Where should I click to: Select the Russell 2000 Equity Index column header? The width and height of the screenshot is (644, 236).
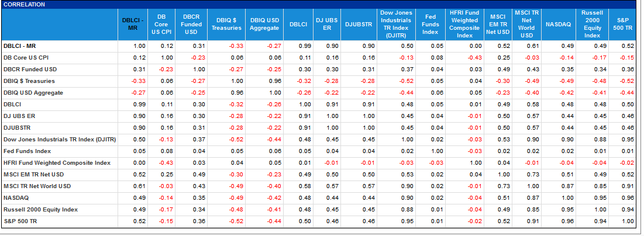tap(592, 24)
